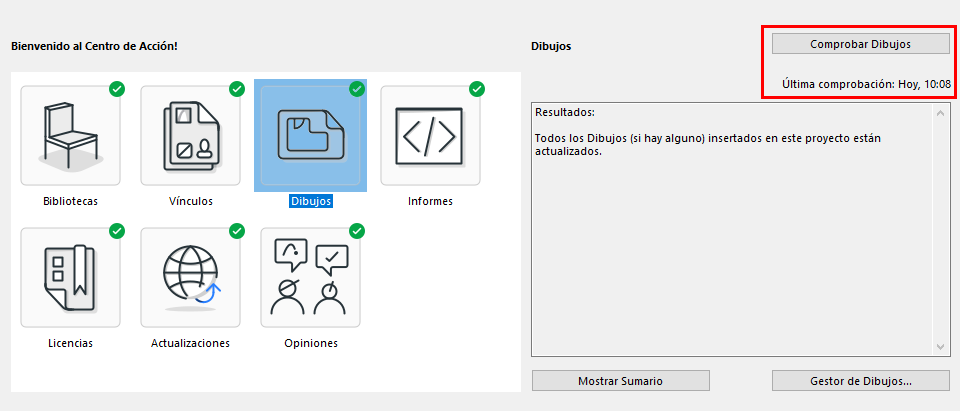960x411 pixels.
Task: Open the Opiniones people icon
Action: (310, 277)
